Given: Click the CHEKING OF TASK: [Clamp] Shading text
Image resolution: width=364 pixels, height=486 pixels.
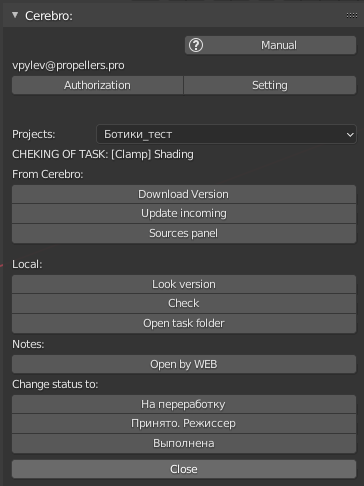Looking at the screenshot, I should point(103,154).
